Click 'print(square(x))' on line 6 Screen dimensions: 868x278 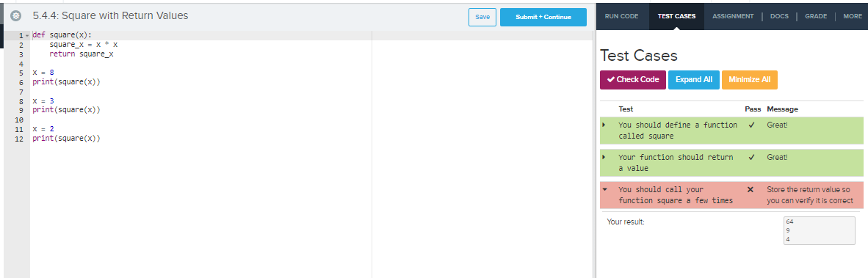coord(66,82)
